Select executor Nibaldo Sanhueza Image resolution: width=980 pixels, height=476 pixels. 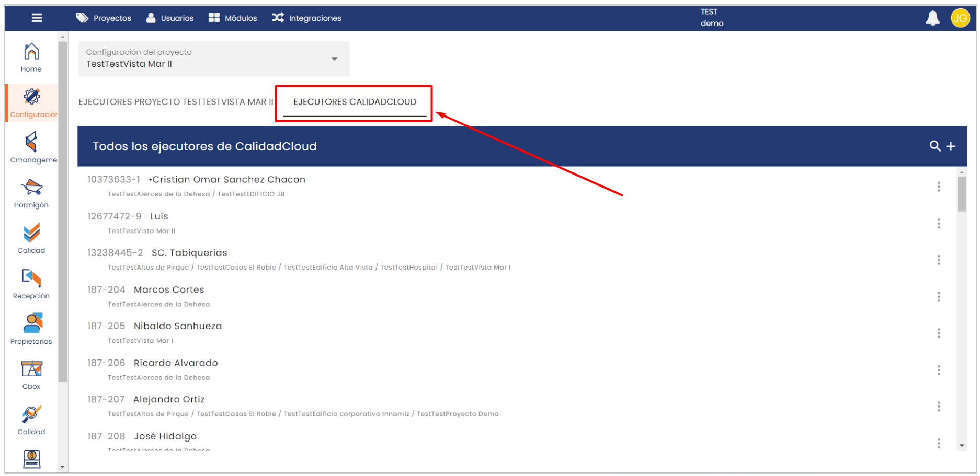pyautogui.click(x=178, y=326)
